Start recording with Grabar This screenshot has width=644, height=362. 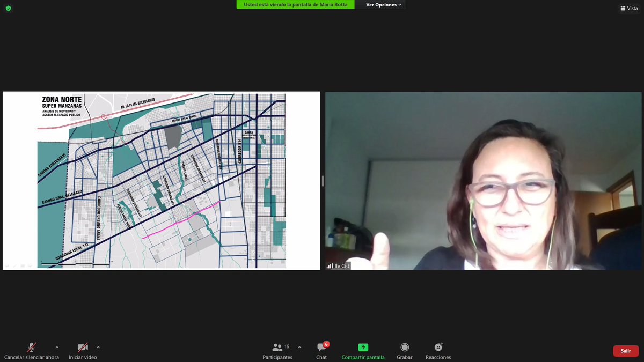(x=405, y=350)
